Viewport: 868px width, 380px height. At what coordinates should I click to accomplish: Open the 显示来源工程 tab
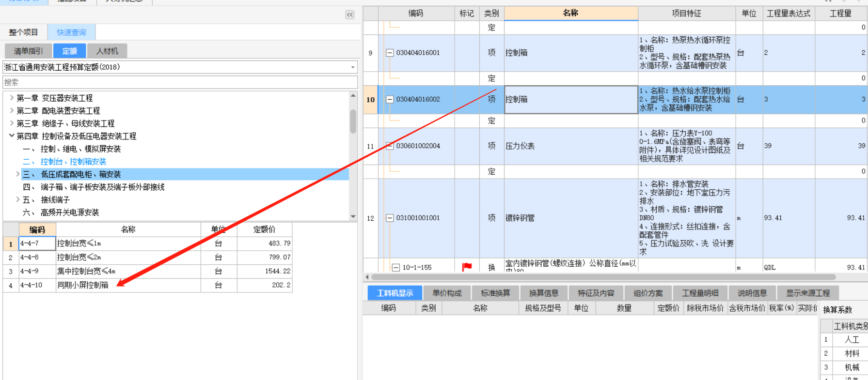click(x=808, y=293)
